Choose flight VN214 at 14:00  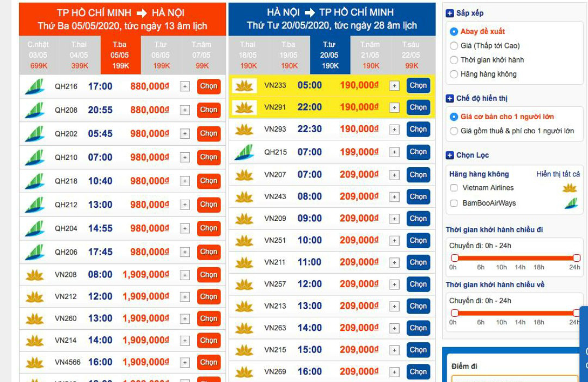coord(209,341)
